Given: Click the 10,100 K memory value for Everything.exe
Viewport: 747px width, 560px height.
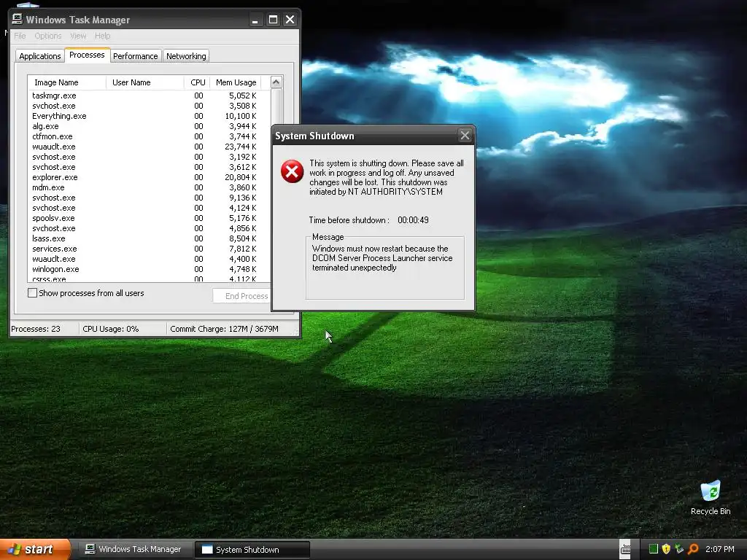Looking at the screenshot, I should click(x=241, y=116).
